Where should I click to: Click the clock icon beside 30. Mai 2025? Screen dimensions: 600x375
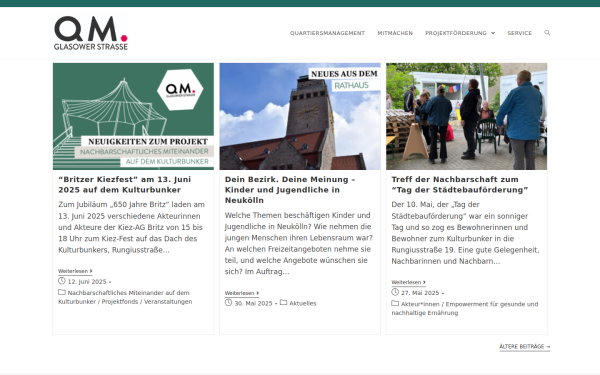228,303
